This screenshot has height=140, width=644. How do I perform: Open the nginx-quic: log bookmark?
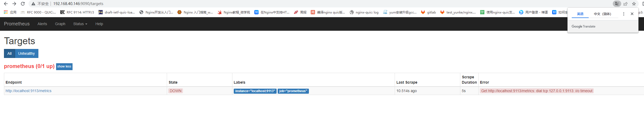[x=364, y=12]
